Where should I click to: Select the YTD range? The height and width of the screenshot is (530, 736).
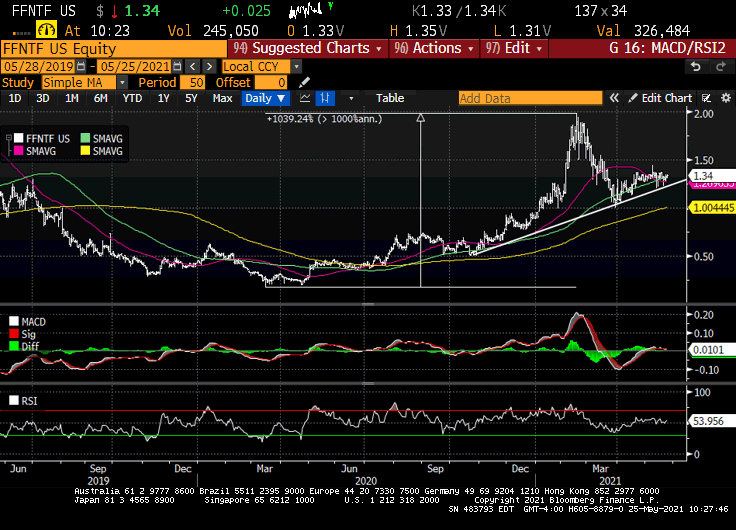(132, 98)
